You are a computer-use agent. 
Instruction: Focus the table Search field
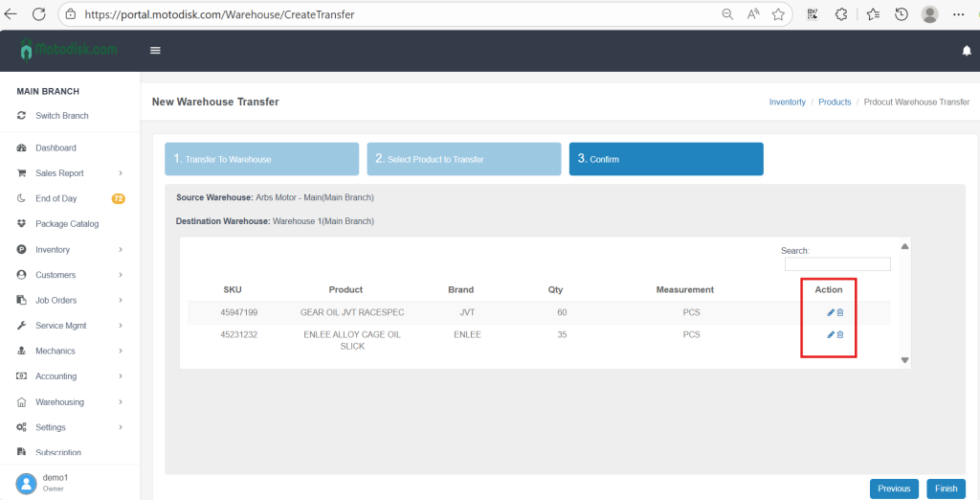click(x=837, y=264)
